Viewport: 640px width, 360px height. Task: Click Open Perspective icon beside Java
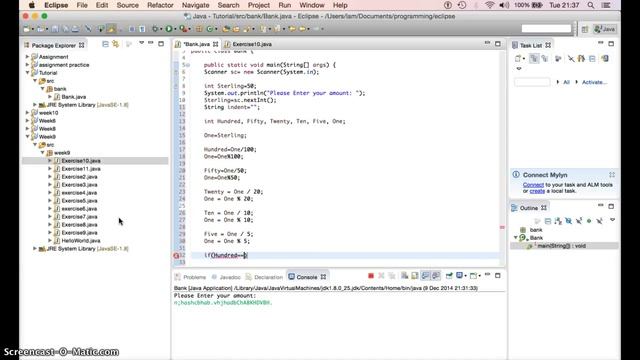coord(585,29)
